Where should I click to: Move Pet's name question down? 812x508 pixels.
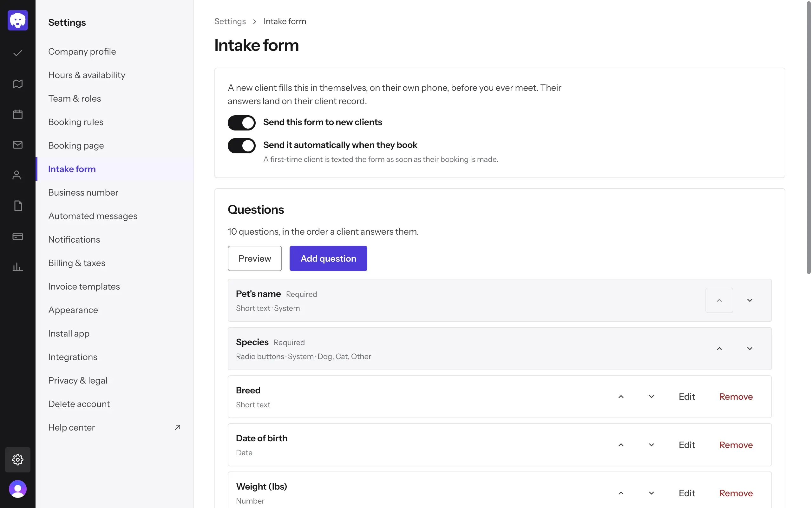(750, 300)
